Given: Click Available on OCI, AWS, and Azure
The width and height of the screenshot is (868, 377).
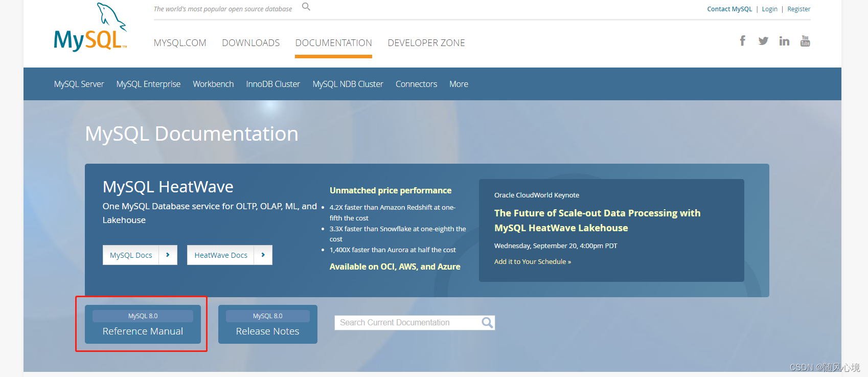Looking at the screenshot, I should [395, 267].
